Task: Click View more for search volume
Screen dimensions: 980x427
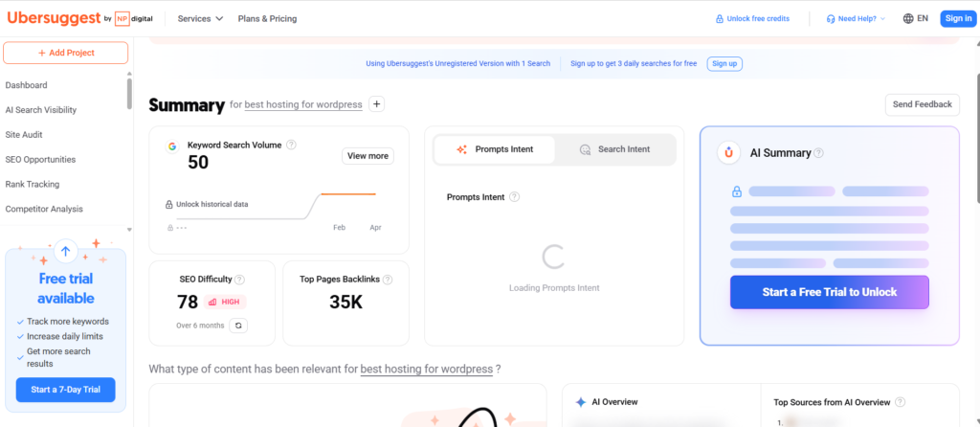Action: coord(367,156)
